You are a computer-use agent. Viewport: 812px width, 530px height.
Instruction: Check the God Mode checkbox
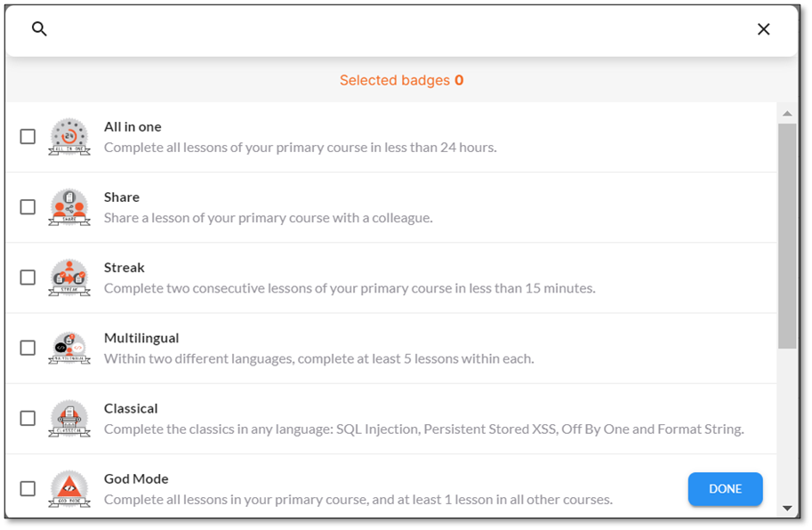pos(28,488)
